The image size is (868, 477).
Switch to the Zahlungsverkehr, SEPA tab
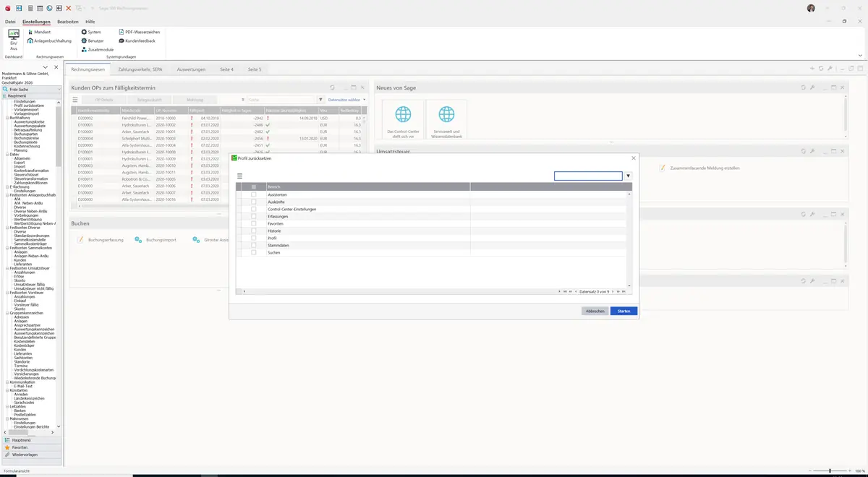coord(140,69)
